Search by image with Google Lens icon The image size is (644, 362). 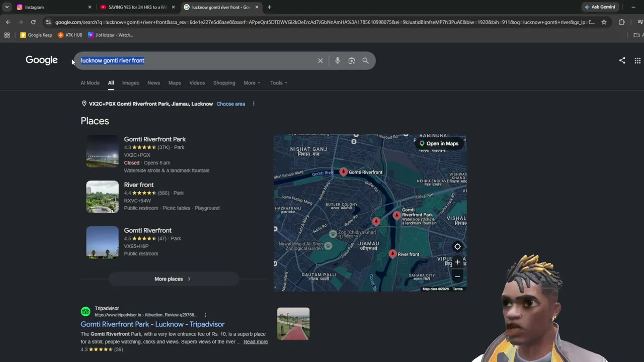352,60
